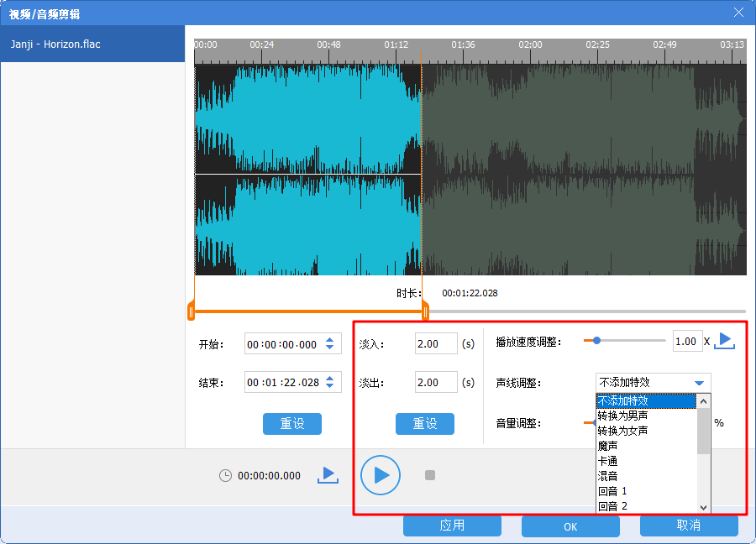Click the clock icon beside the current time
This screenshot has width=756, height=544.
point(225,475)
